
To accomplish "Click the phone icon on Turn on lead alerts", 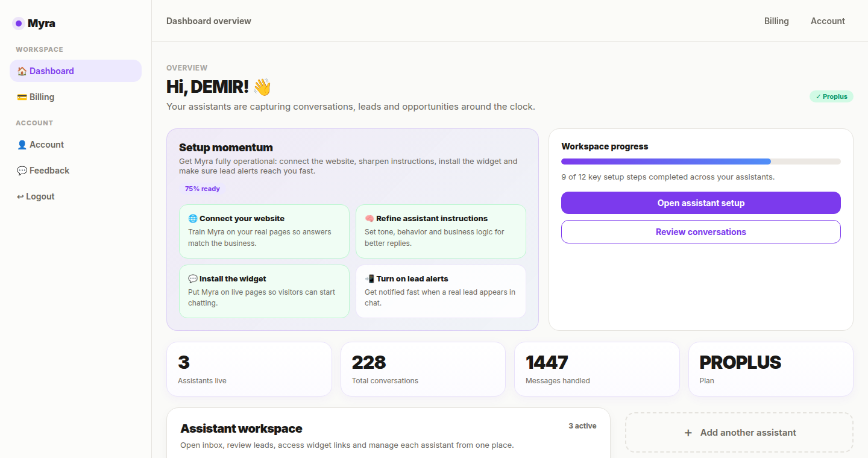I will [370, 278].
